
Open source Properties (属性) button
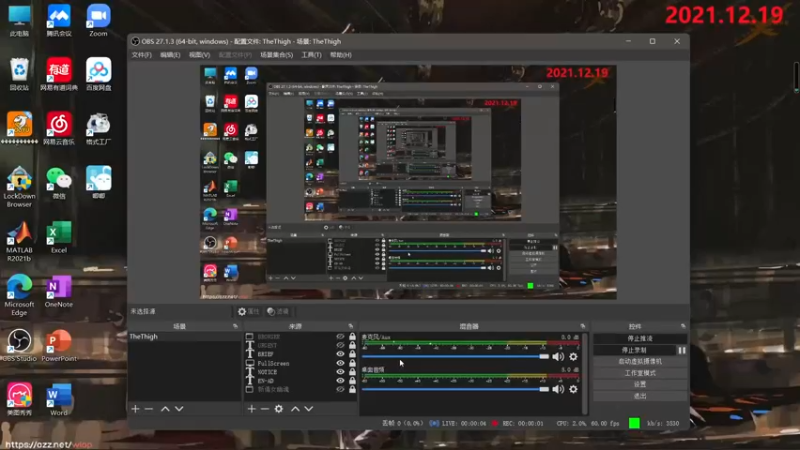click(x=248, y=311)
